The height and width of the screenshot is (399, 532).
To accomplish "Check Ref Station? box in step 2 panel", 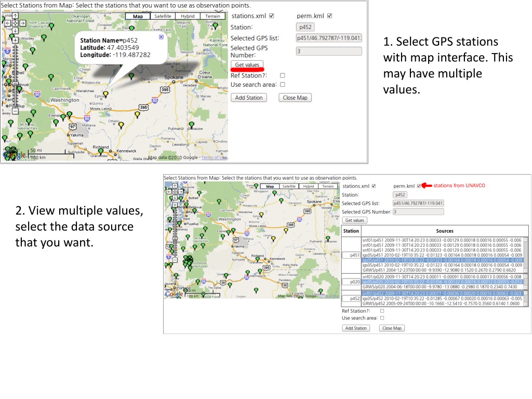I will [x=382, y=311].
